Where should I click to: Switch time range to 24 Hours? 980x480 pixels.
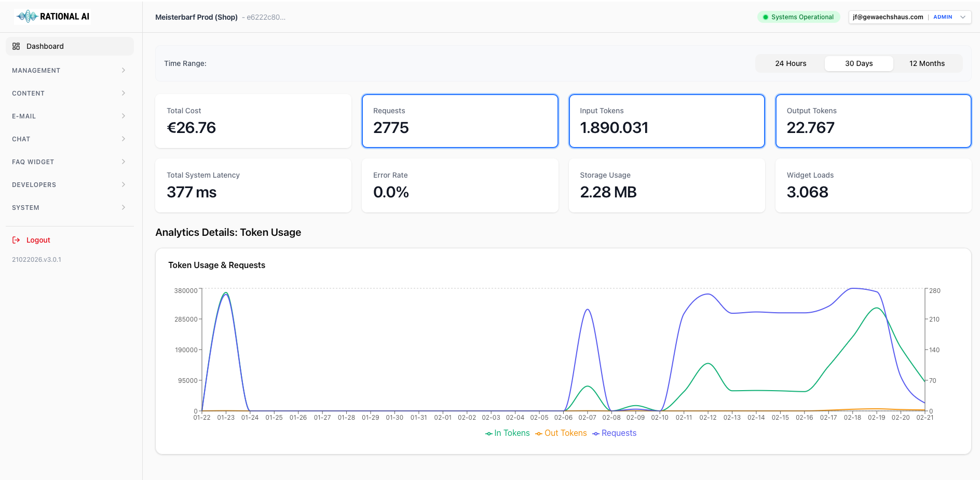[x=791, y=63]
